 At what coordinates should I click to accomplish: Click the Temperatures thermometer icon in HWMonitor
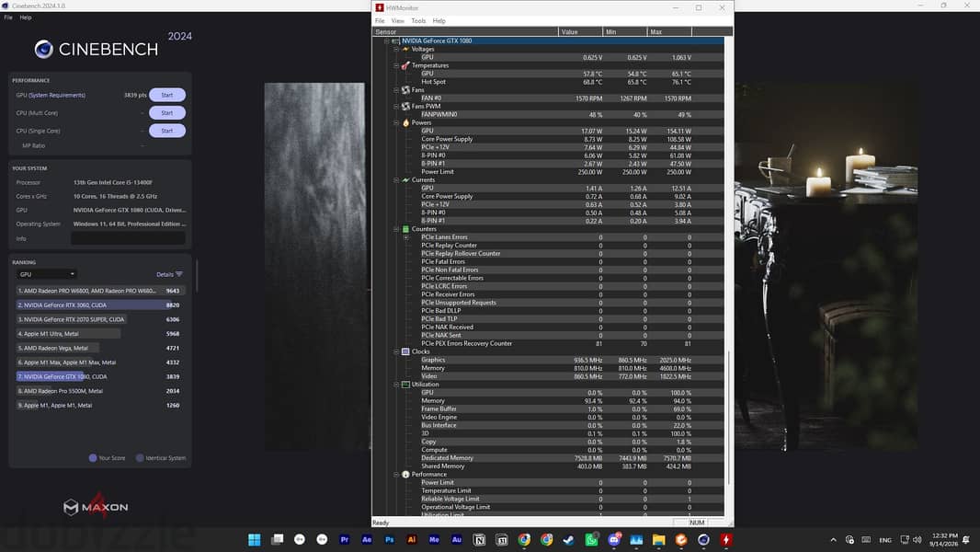pyautogui.click(x=405, y=65)
